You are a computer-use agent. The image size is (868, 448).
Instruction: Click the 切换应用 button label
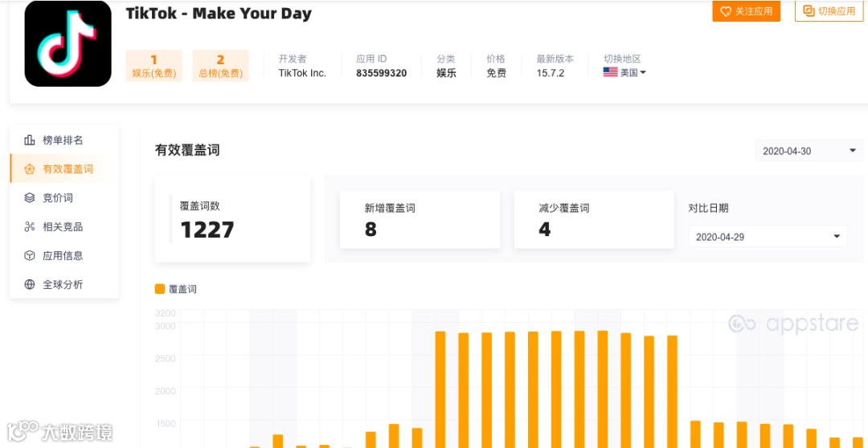pos(837,11)
